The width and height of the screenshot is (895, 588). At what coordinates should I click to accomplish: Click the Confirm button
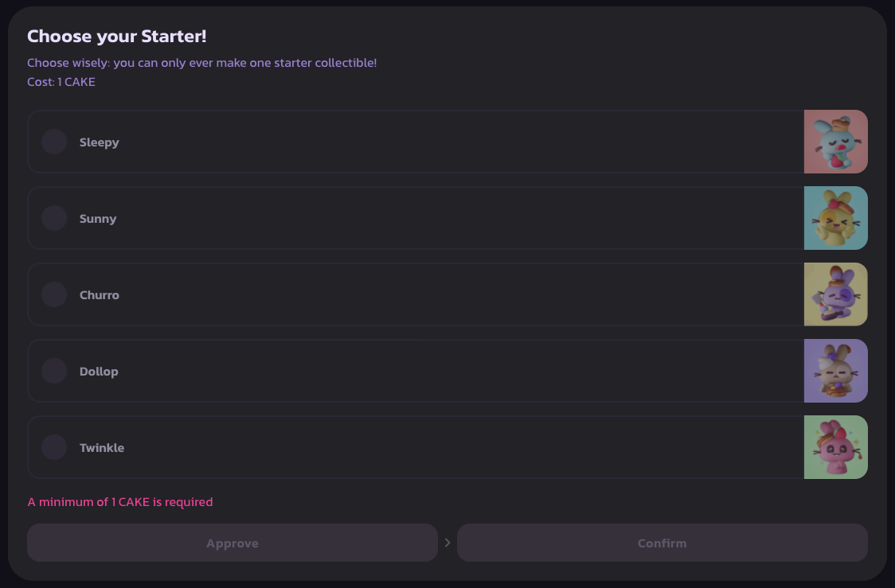662,543
